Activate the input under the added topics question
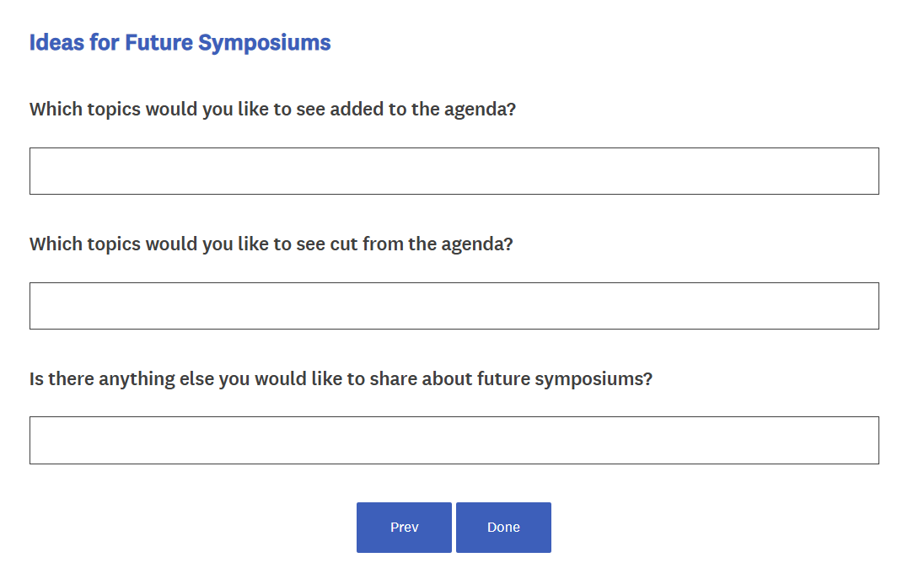This screenshot has width=924, height=579. click(x=454, y=171)
